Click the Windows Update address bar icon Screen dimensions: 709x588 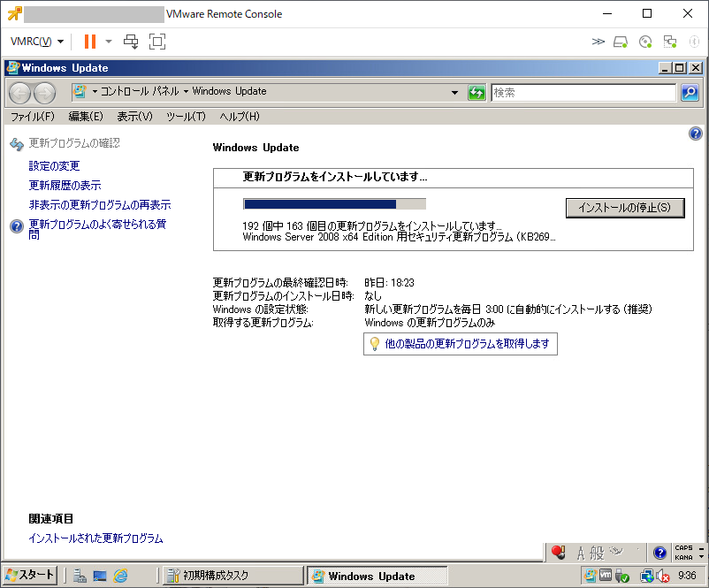coord(80,91)
